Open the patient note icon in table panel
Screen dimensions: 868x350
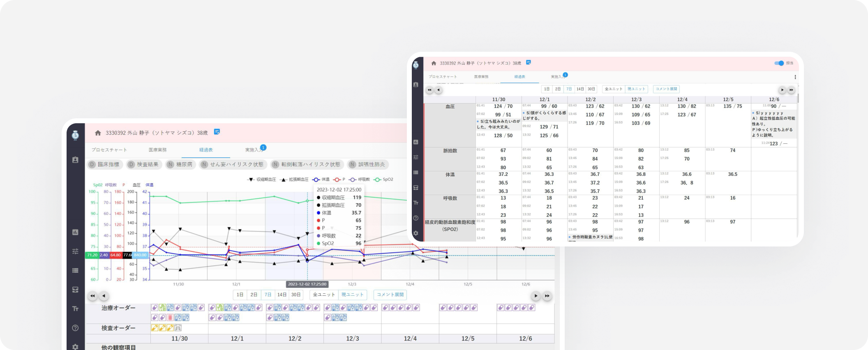click(x=529, y=62)
